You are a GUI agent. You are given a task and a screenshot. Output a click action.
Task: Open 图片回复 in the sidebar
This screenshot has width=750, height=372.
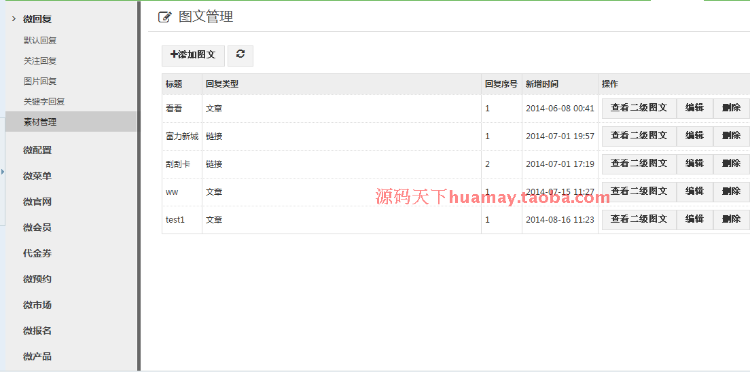(40, 81)
